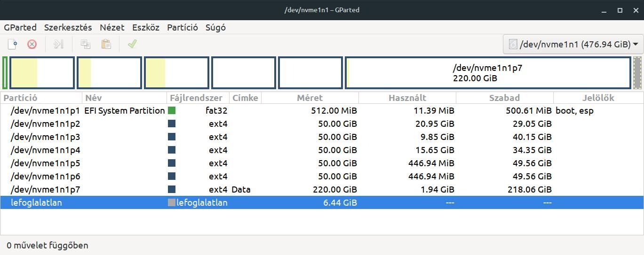Click the Resize/Move arrow toolbar icon

click(58, 44)
